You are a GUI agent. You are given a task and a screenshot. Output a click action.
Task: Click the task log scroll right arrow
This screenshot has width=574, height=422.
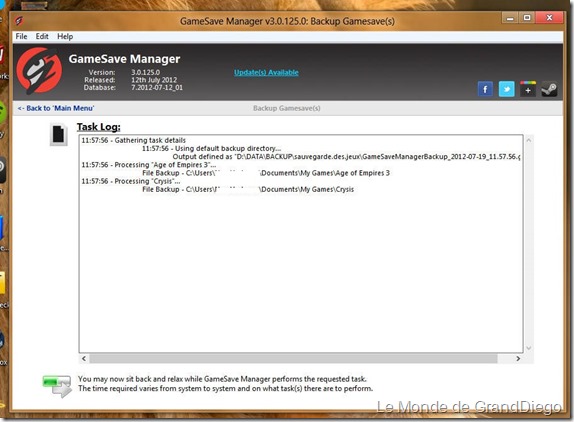pos(518,358)
